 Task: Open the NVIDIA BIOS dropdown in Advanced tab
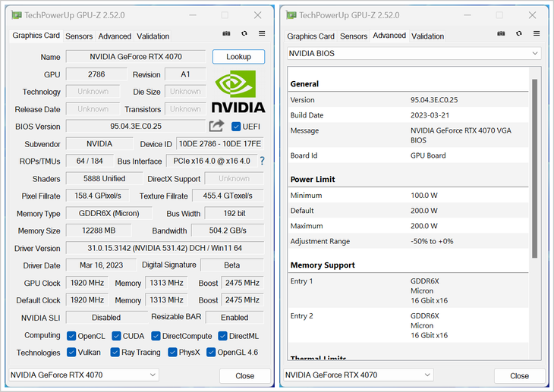414,54
